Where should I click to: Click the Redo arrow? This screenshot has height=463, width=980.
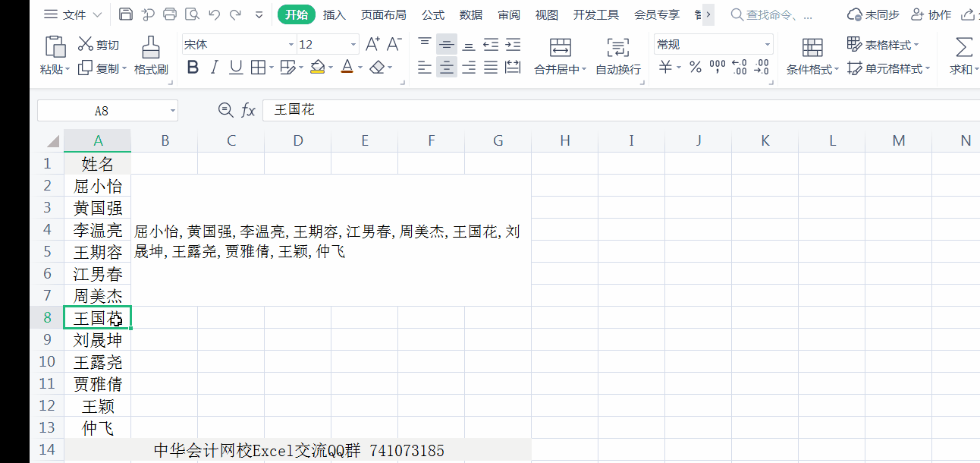236,14
